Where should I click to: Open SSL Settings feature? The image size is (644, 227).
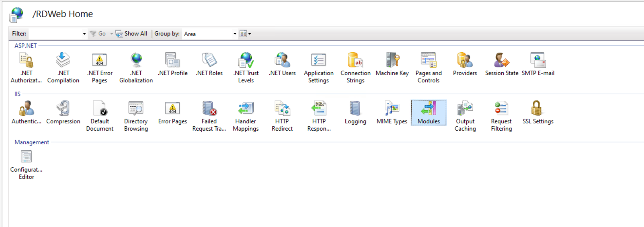tap(538, 113)
